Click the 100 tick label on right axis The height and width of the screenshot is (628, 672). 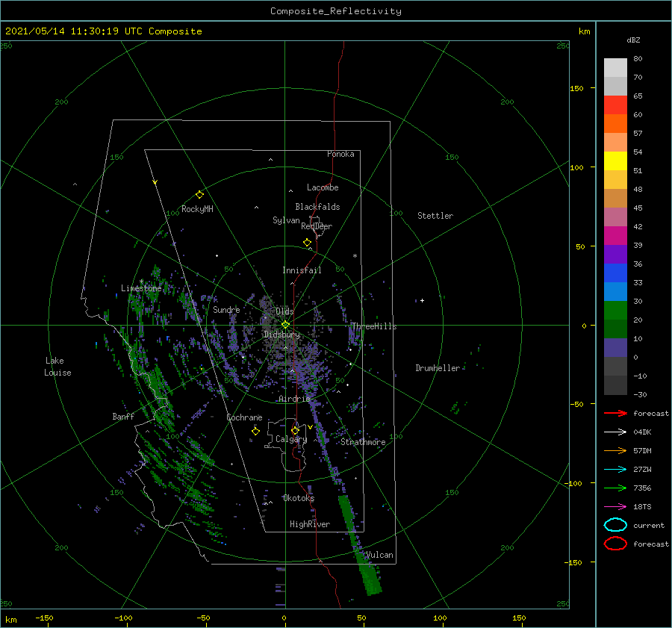tap(576, 167)
